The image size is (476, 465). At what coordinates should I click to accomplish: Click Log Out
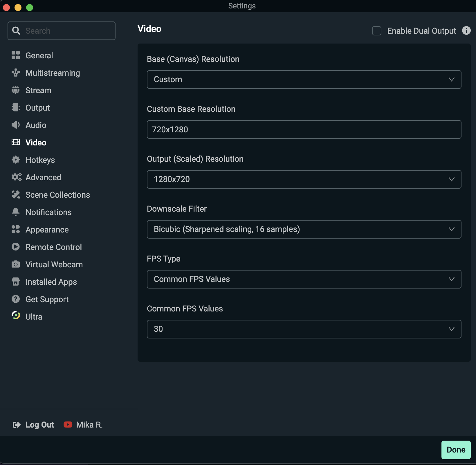40,425
